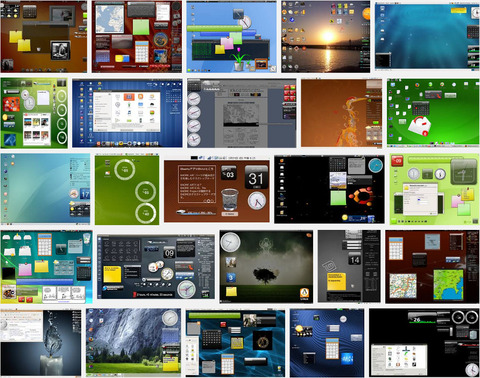
Task: Select pale blue desktop thumbnail with left icon column
Action: pos(45,189)
